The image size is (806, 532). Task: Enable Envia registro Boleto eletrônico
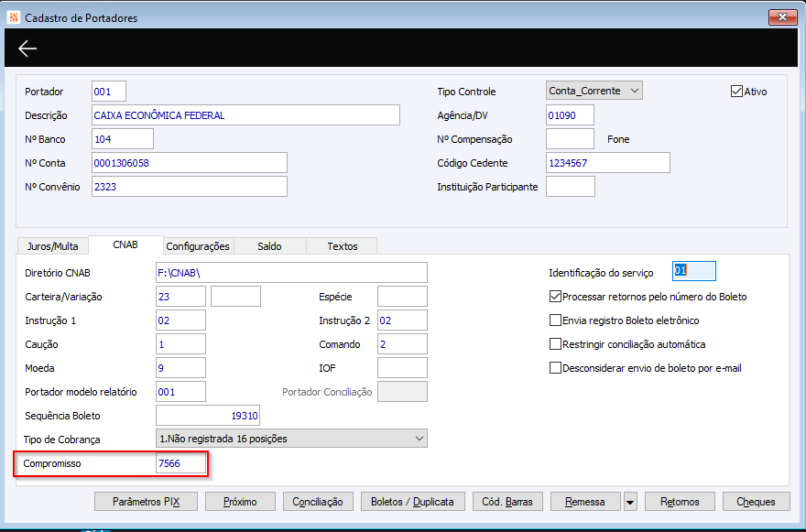555,320
